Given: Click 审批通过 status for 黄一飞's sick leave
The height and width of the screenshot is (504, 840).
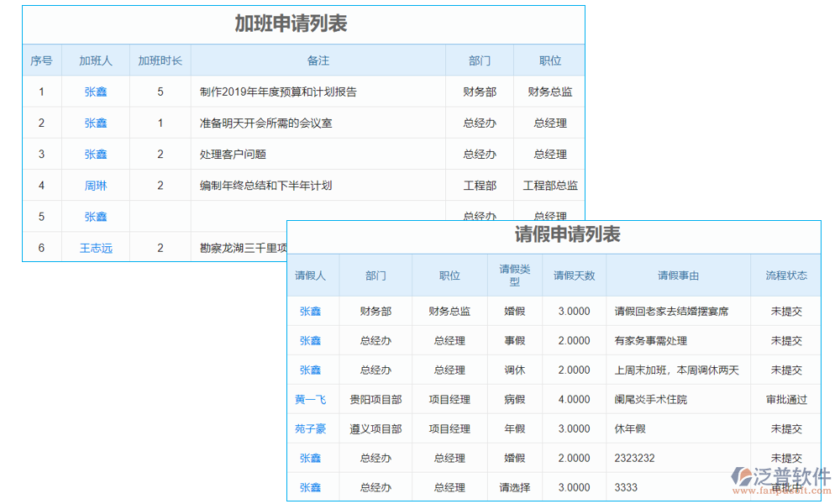Looking at the screenshot, I should (x=785, y=399).
